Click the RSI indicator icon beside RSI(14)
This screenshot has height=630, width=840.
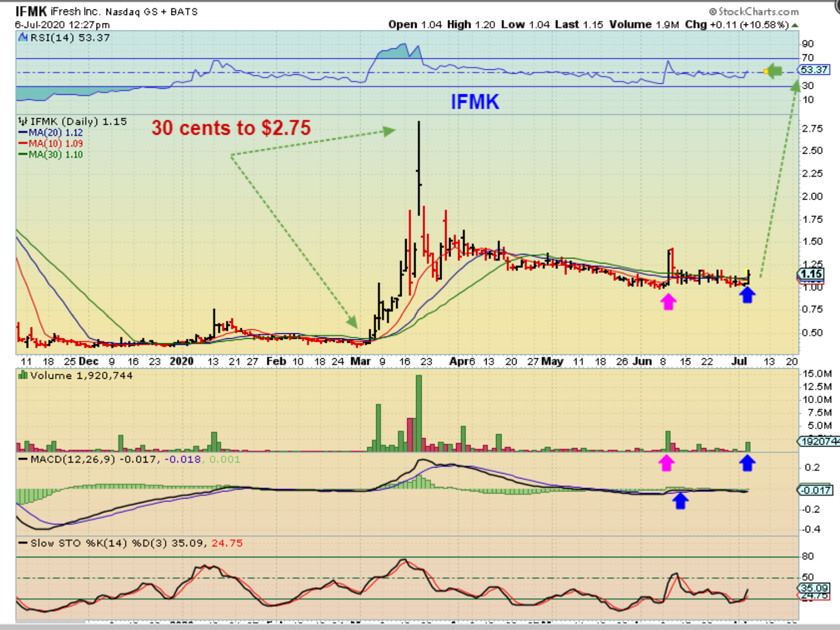click(23, 38)
